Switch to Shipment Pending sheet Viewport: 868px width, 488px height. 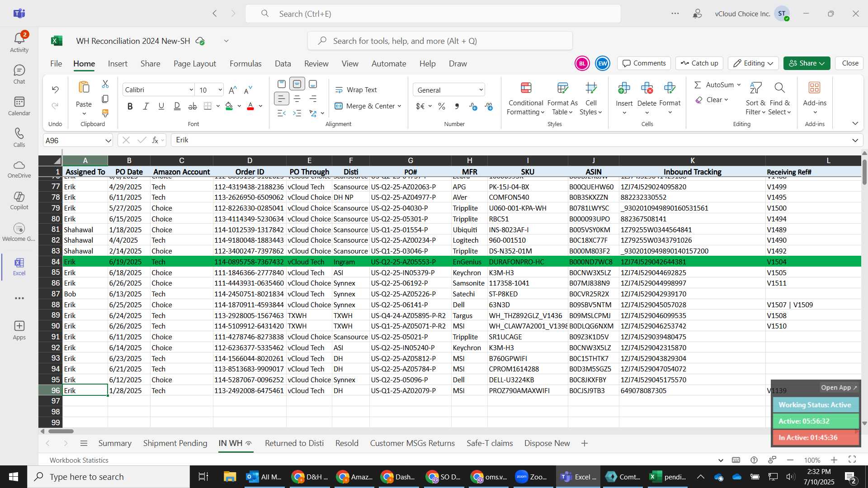tap(175, 443)
